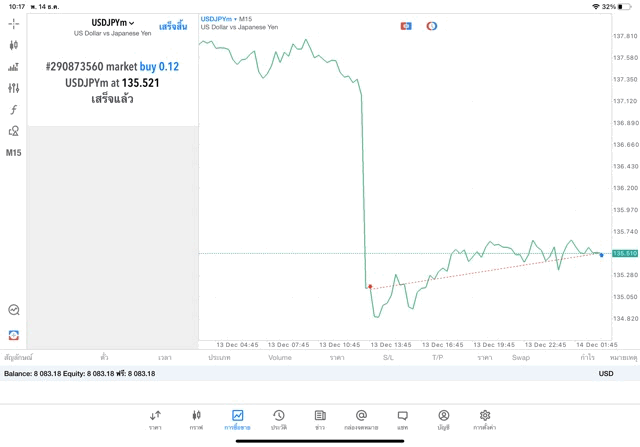Click the Balance 8 083.18 summary row

(320, 374)
